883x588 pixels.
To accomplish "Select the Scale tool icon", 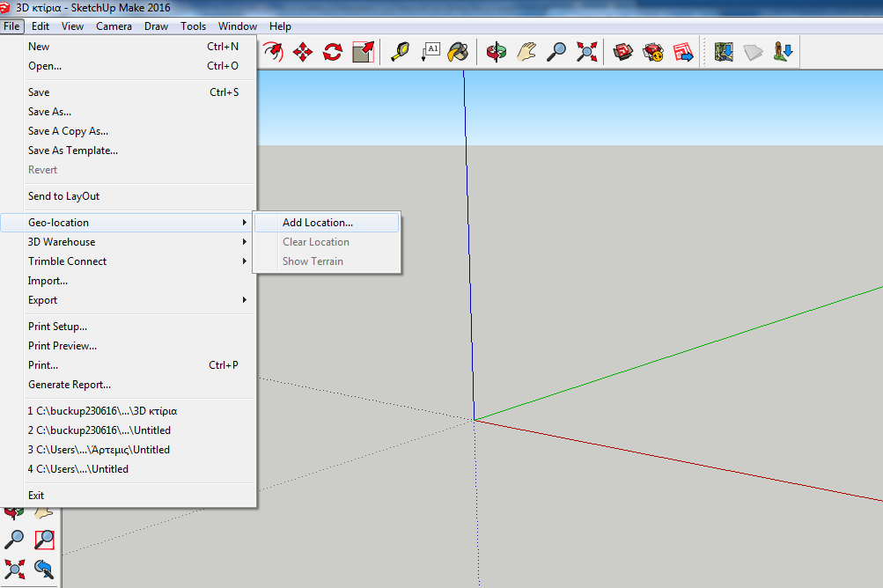I will tap(364, 53).
